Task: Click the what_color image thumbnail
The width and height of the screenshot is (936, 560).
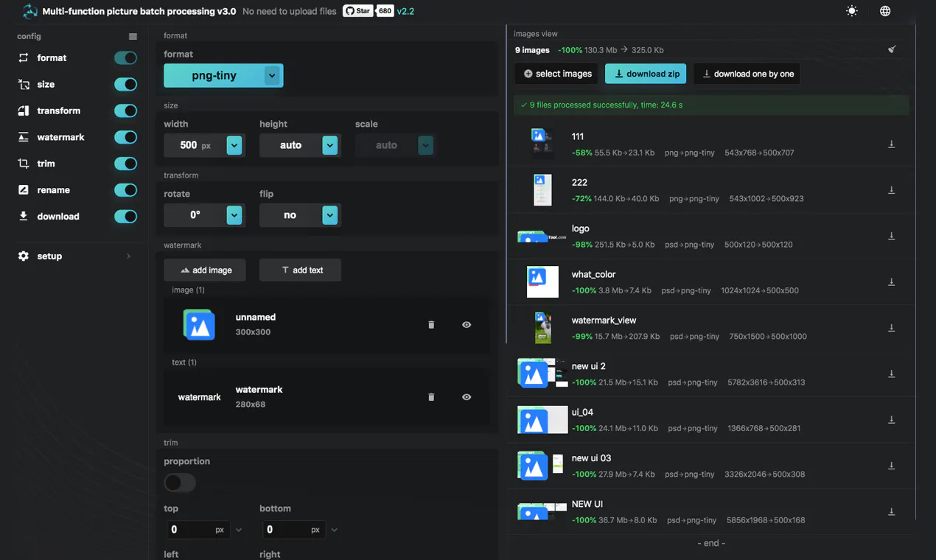Action: 542,282
